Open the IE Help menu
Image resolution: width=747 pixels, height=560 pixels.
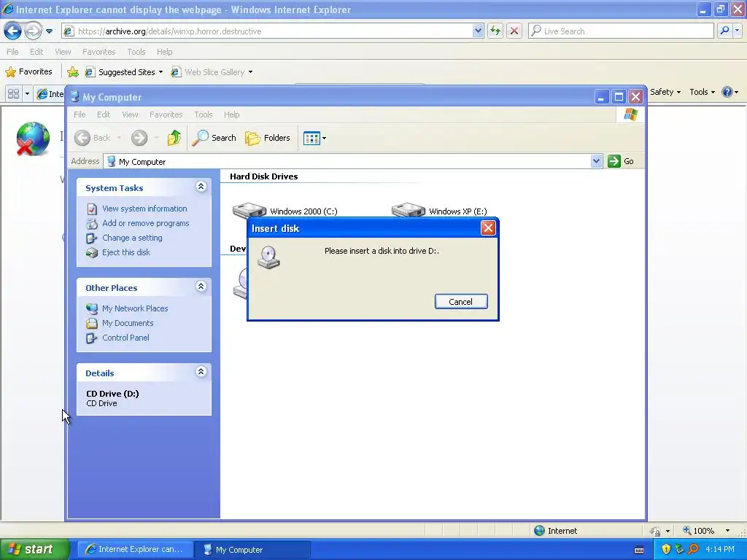click(x=165, y=52)
